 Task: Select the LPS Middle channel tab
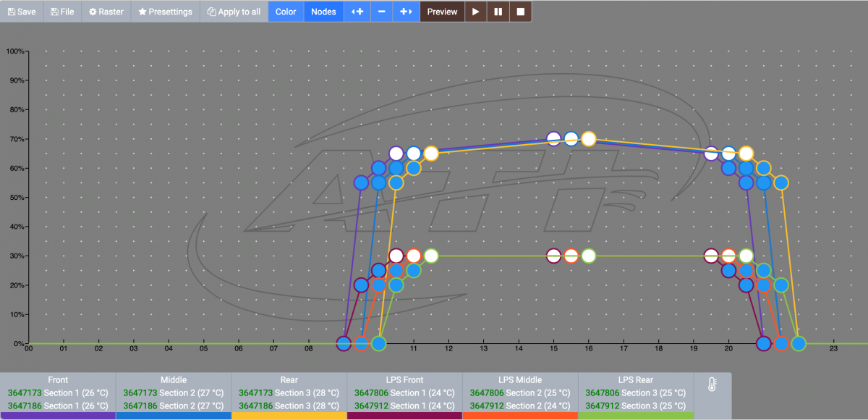pos(520,379)
